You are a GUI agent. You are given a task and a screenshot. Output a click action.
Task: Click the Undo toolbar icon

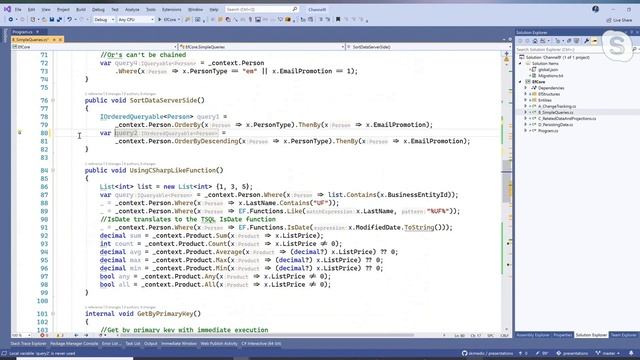tap(69, 20)
